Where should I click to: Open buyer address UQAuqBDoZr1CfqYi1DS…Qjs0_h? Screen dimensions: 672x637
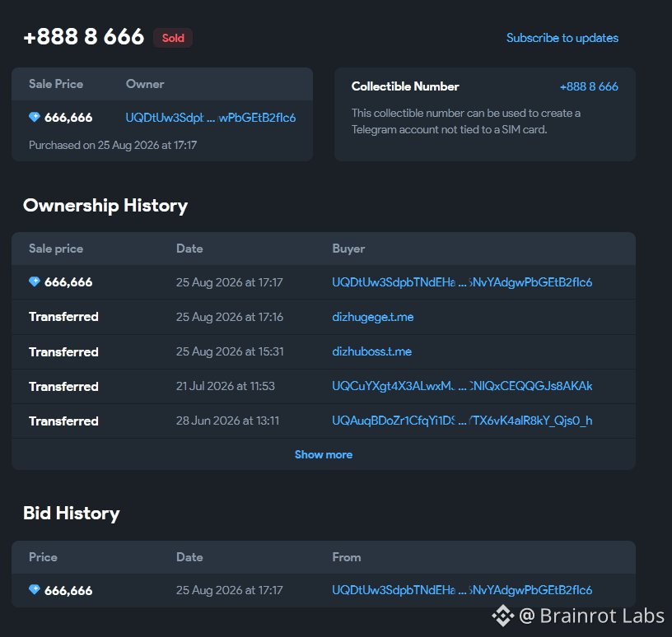[462, 421]
